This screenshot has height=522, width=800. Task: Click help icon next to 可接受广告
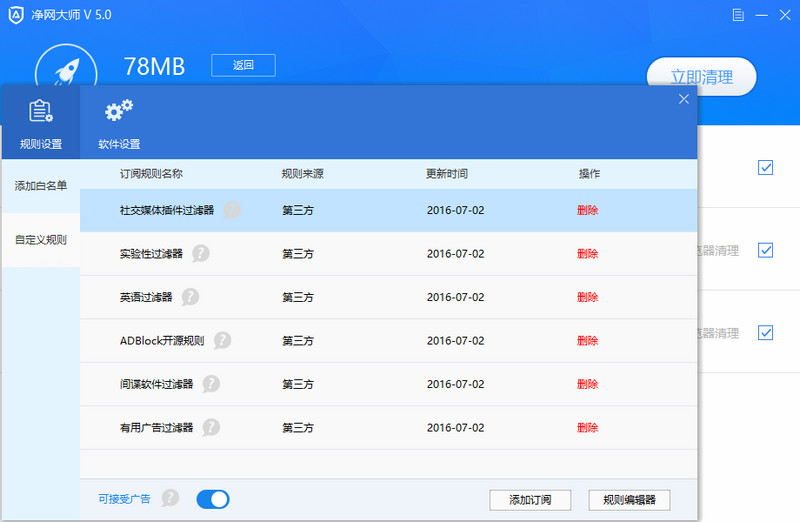tap(171, 498)
